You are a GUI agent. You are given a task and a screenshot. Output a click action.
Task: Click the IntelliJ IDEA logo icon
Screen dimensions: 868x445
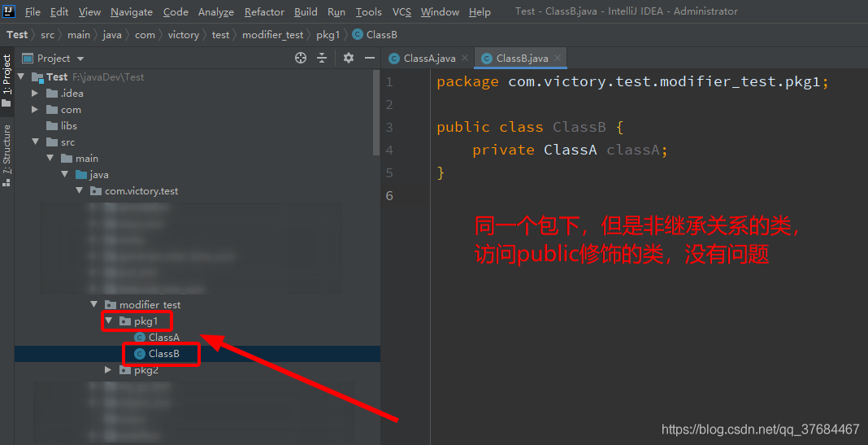[x=9, y=11]
